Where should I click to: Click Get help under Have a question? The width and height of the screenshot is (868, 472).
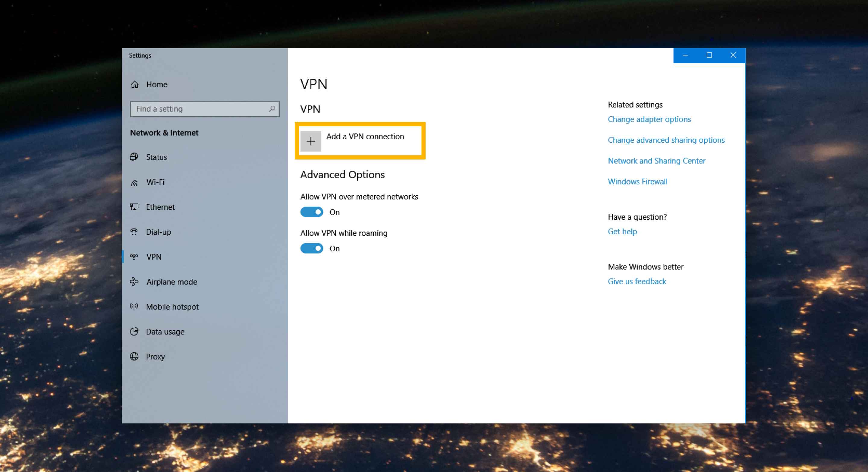(622, 231)
